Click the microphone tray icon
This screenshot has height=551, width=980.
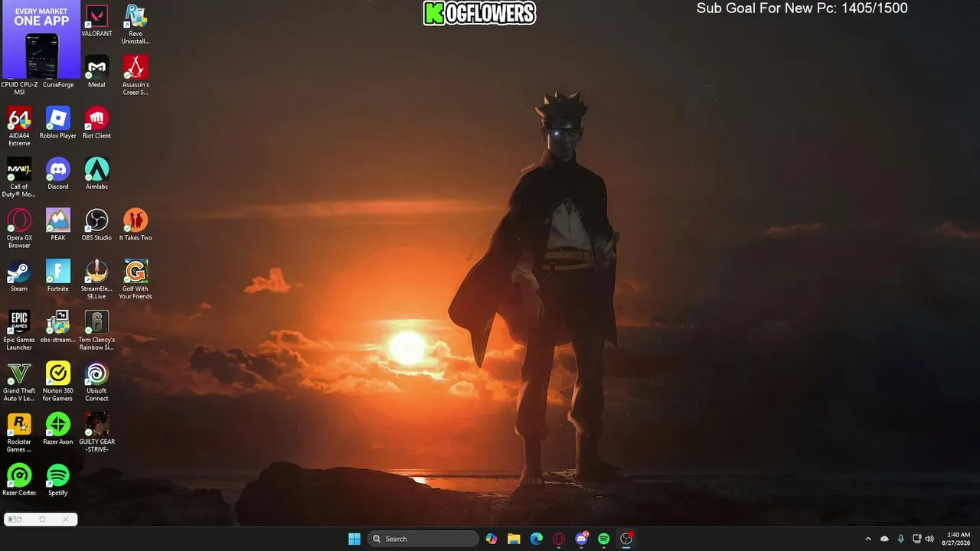pos(900,539)
